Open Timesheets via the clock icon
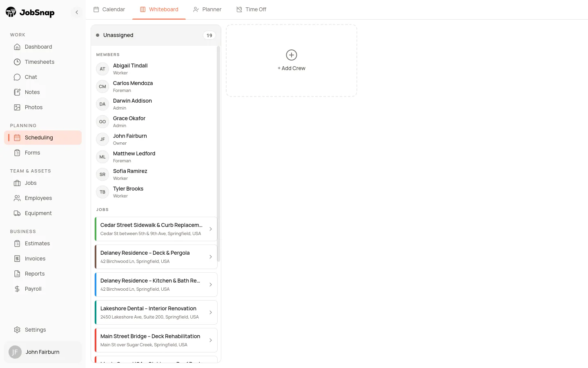This screenshot has height=368, width=588. coord(17,62)
